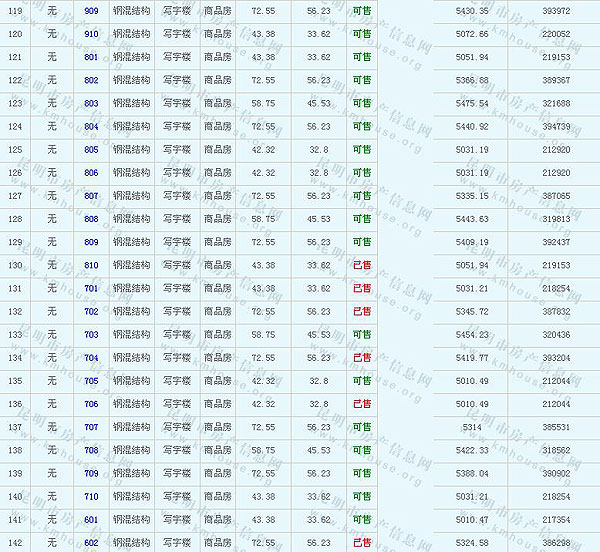This screenshot has width=600, height=552.
Task: Click the unit price cell 5314
Action: 472,427
